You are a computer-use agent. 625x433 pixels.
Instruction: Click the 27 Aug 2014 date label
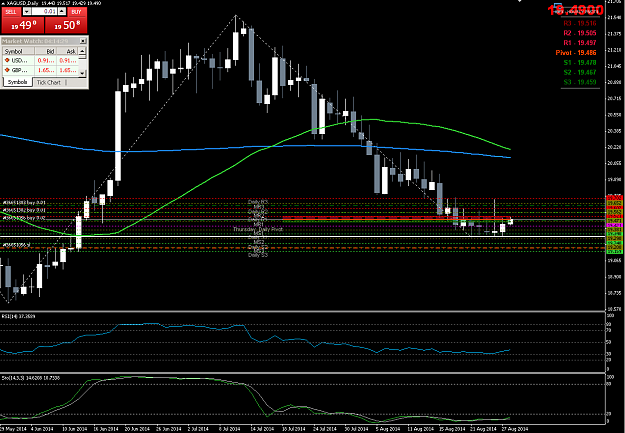pyautogui.click(x=514, y=429)
